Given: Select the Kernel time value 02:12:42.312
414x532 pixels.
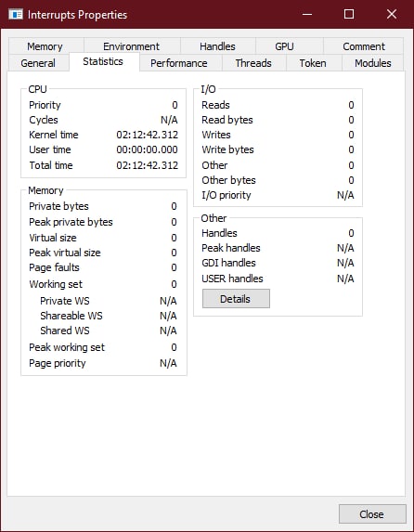Looking at the screenshot, I should click(x=147, y=135).
